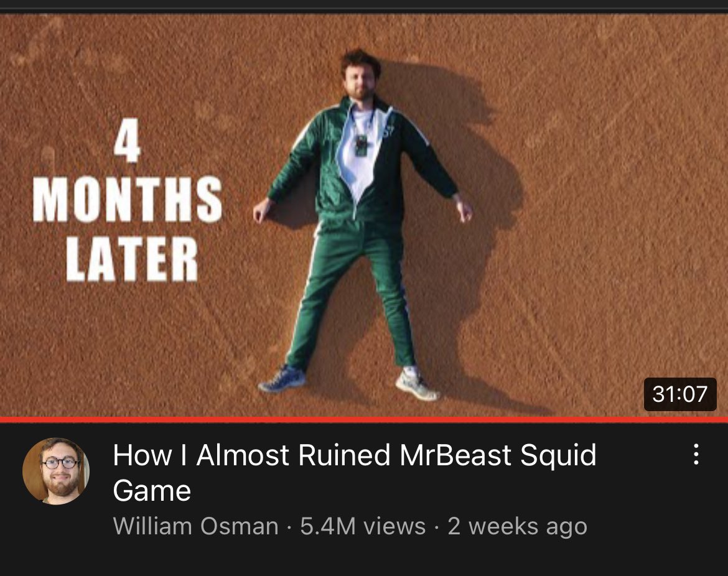Click the red watched progress bar
This screenshot has width=728, height=576.
(x=364, y=420)
